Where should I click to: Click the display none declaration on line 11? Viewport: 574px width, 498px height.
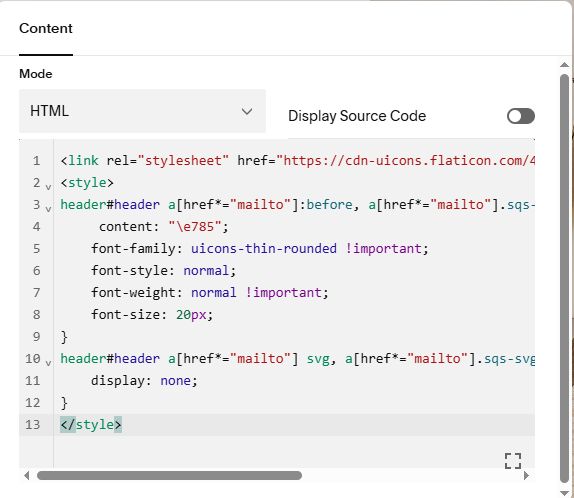pos(144,381)
